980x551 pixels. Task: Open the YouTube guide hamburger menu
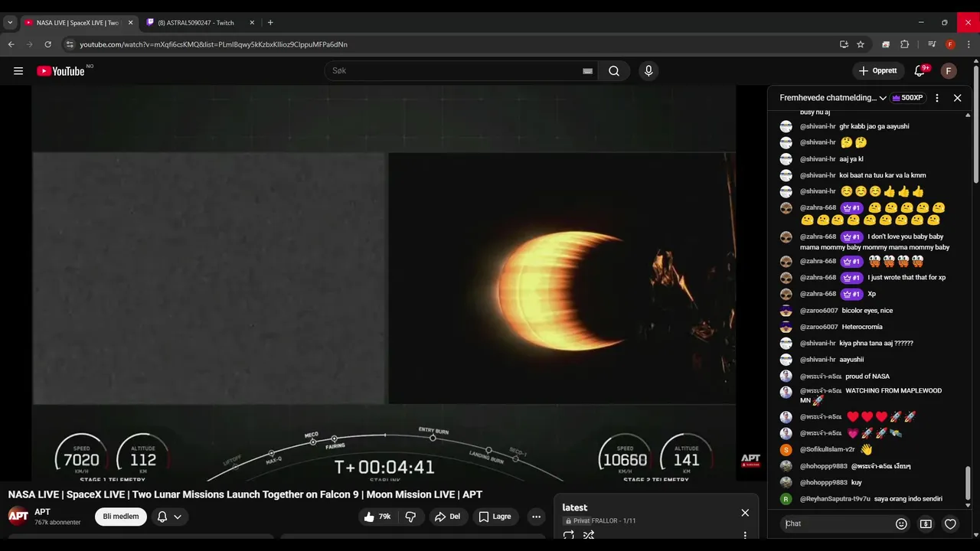click(18, 71)
